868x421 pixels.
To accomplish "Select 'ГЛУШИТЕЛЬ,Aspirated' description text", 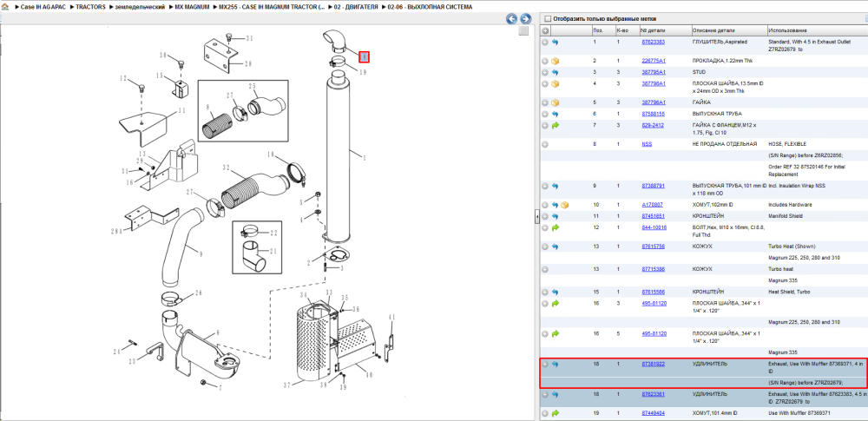I will pos(720,42).
